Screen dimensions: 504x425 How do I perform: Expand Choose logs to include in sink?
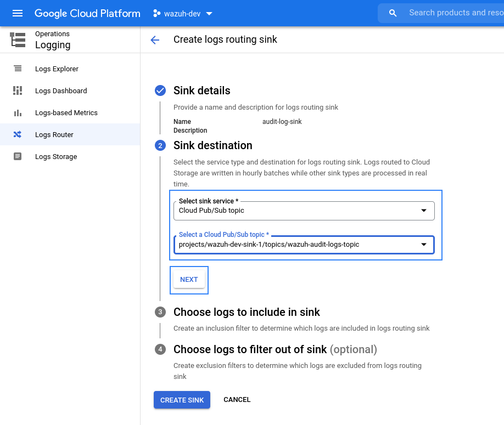tap(247, 312)
